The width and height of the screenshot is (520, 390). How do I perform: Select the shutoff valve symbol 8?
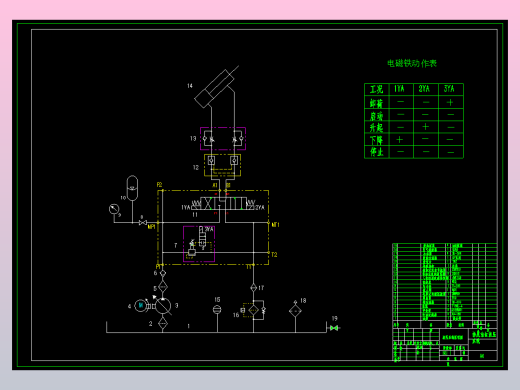click(x=143, y=222)
